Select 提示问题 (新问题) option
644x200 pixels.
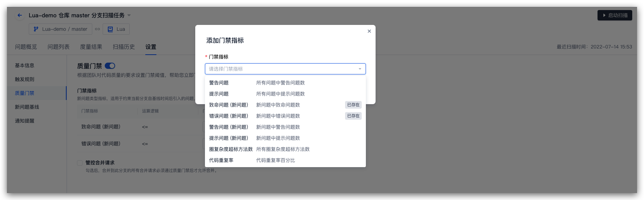[285, 138]
